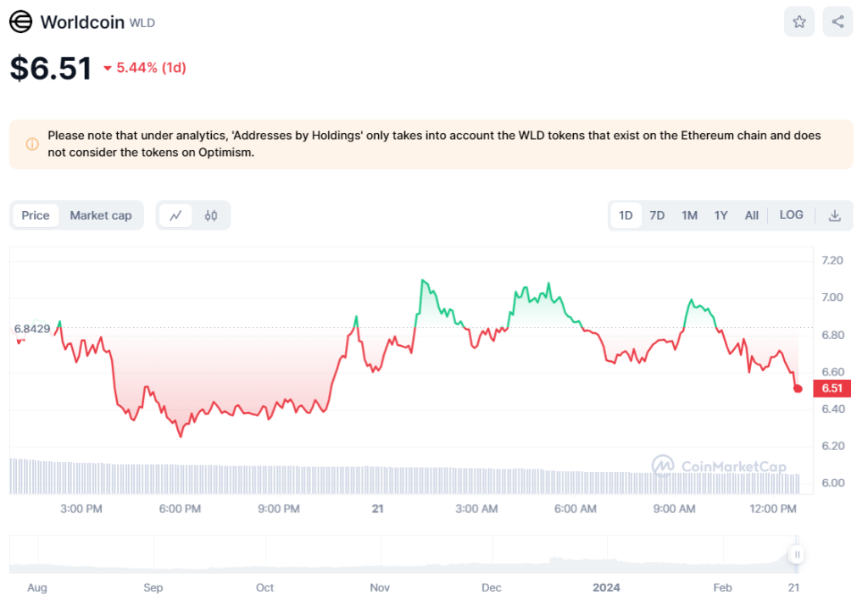The image size is (868, 606).
Task: Add Worldcoin to watchlist with star icon
Action: (x=798, y=22)
